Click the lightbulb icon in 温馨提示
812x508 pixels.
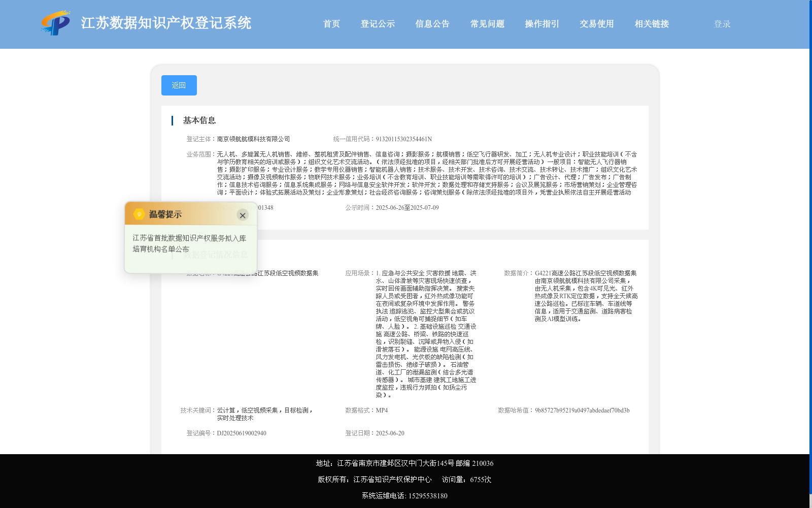tap(139, 214)
